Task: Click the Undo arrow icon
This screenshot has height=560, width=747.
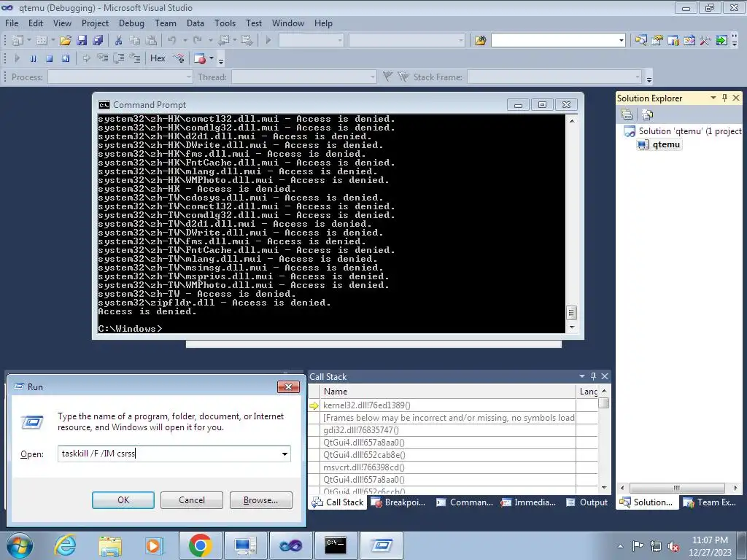Action: [172, 41]
